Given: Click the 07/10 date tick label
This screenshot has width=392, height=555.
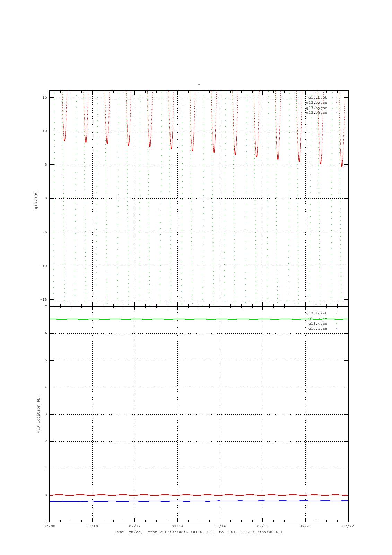Looking at the screenshot, I should [92, 526].
